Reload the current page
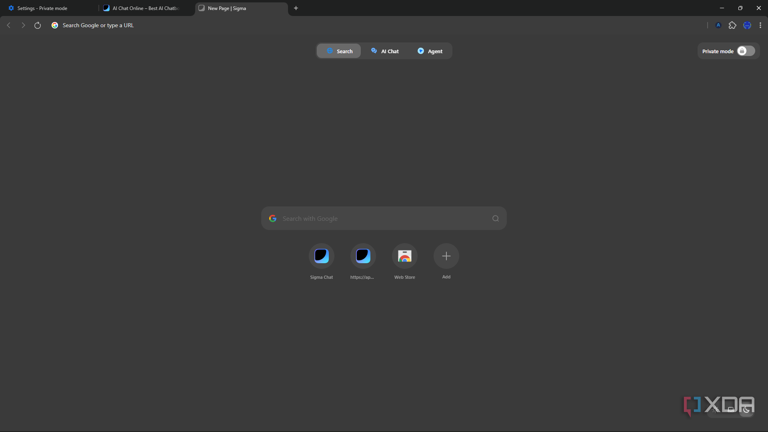The image size is (768, 432). (37, 25)
